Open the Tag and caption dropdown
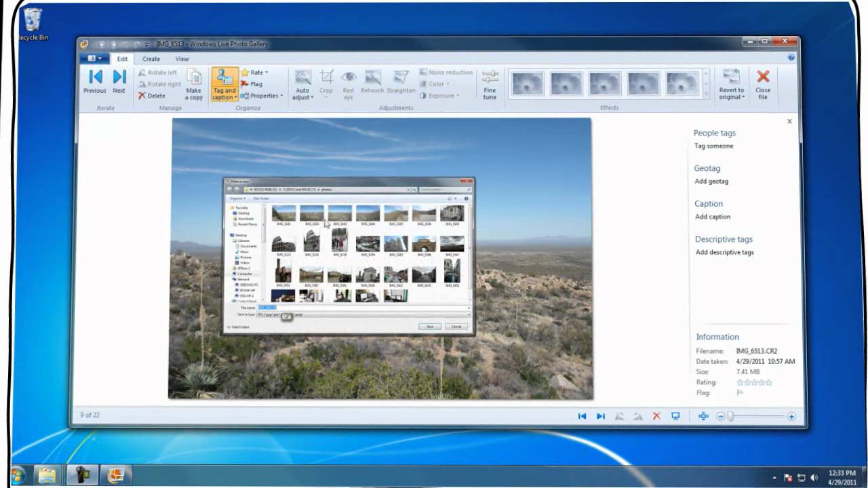This screenshot has height=488, width=868. click(x=224, y=85)
